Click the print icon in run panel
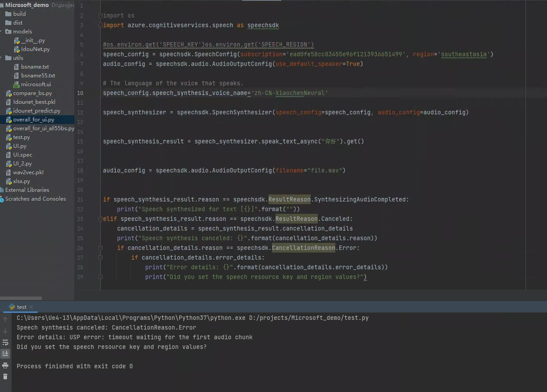This screenshot has width=547, height=392. coord(5,366)
